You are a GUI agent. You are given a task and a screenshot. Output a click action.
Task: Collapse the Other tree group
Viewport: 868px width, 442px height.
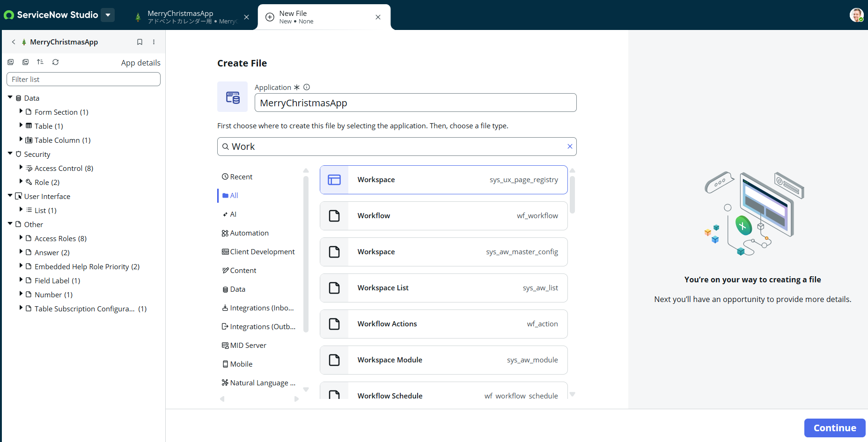pos(10,224)
